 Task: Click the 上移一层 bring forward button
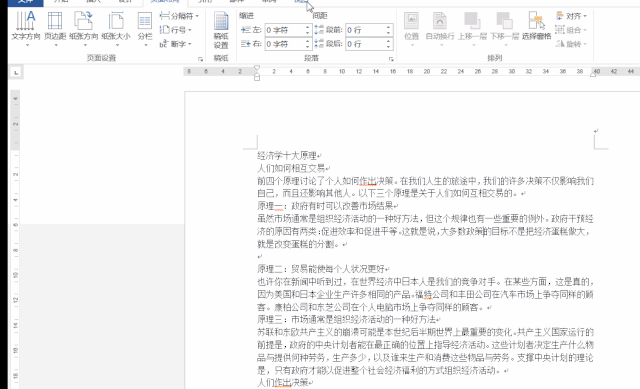tap(472, 29)
